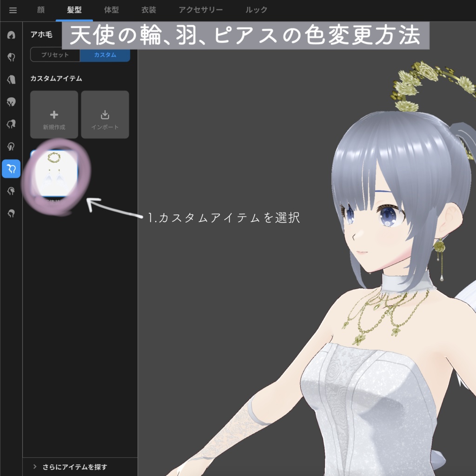The image size is (476, 476).
Task: Select the overall hairstyle icon in the sidebar
Action: tap(11, 35)
